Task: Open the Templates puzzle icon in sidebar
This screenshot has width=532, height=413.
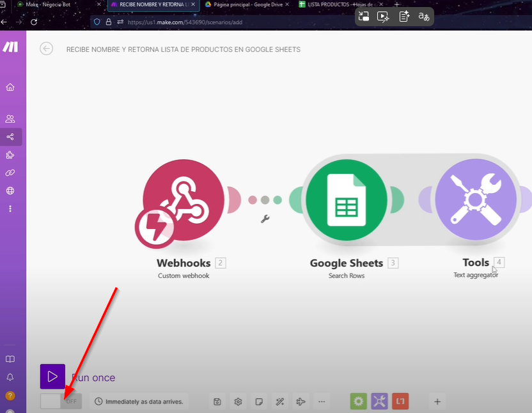Action: 10,155
